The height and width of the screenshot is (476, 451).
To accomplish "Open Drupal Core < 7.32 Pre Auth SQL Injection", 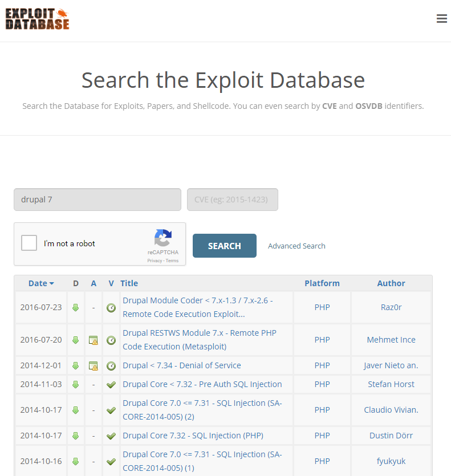I will pyautogui.click(x=202, y=384).
